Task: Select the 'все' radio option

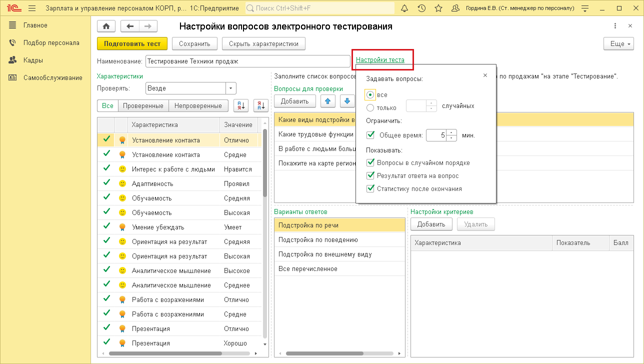Action: pyautogui.click(x=370, y=95)
